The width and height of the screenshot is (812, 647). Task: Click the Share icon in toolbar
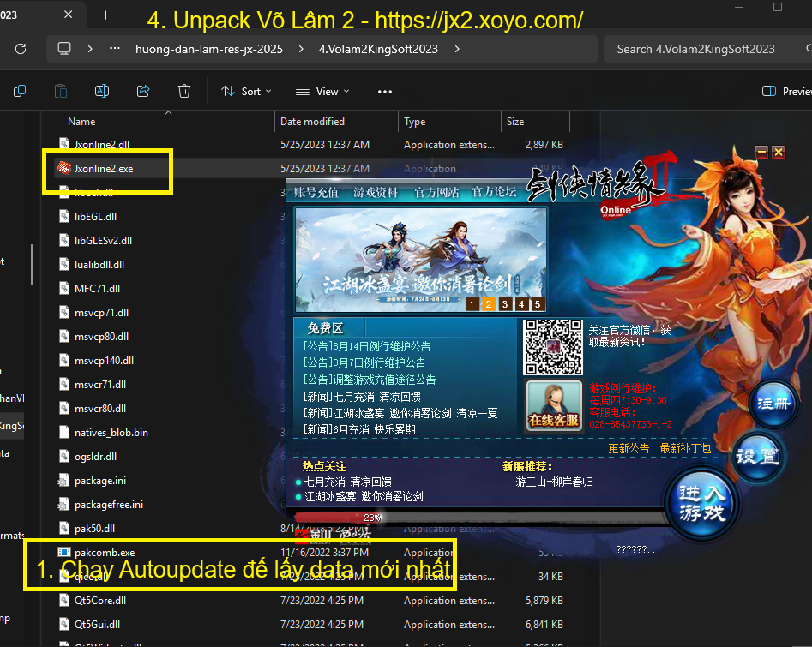tap(143, 91)
